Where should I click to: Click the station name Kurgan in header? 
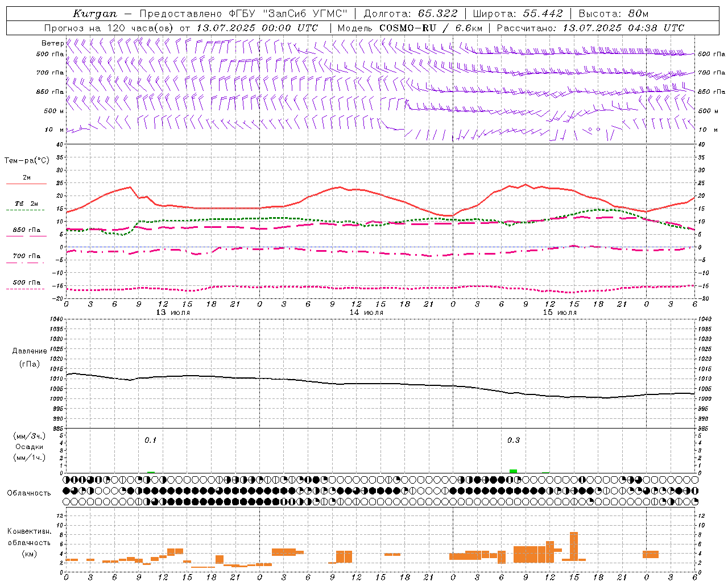94,14
